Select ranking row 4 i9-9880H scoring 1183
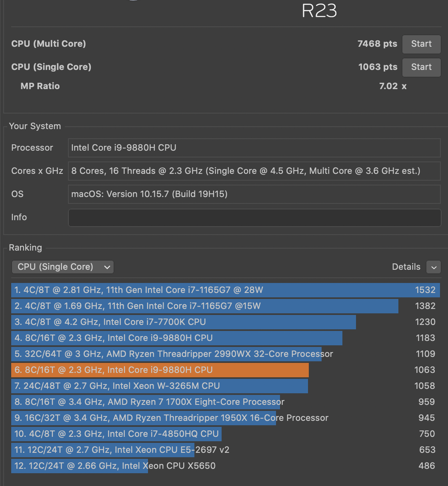The width and height of the screenshot is (448, 486). (x=226, y=338)
